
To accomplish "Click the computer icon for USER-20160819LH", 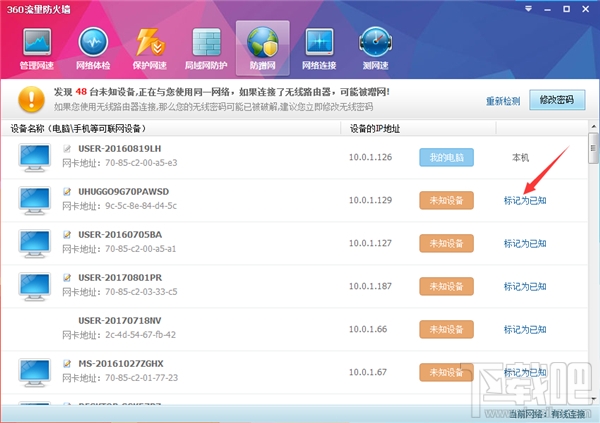I will 34,157.
